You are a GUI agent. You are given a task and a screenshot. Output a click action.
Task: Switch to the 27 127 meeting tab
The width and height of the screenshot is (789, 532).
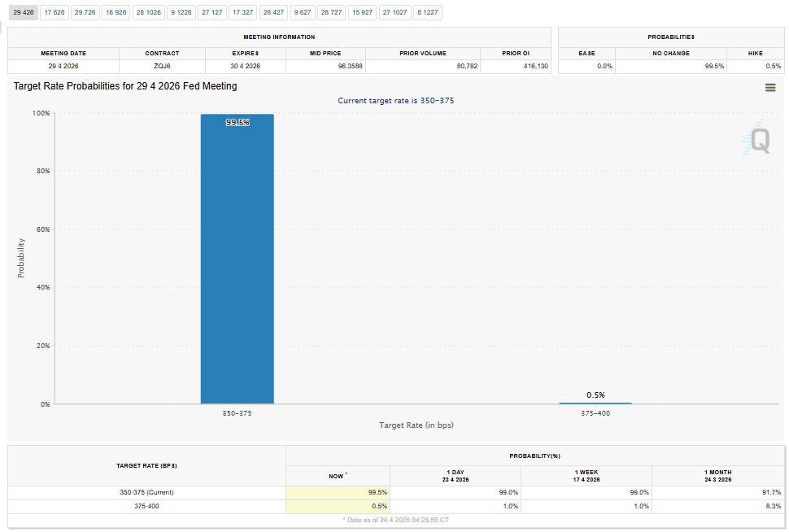click(x=212, y=13)
